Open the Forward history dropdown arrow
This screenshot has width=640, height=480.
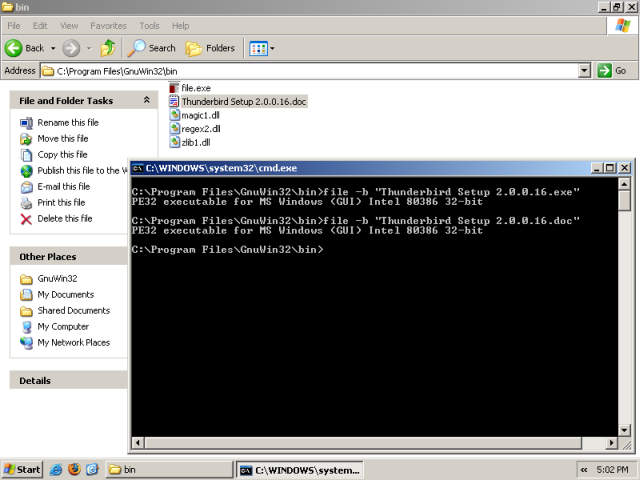coord(89,48)
